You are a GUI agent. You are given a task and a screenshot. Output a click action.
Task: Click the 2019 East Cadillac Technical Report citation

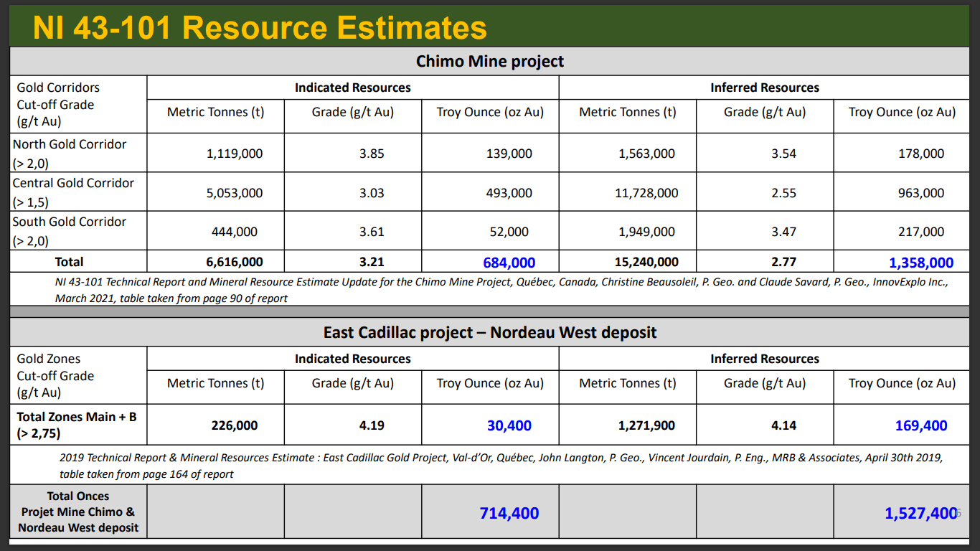point(501,465)
